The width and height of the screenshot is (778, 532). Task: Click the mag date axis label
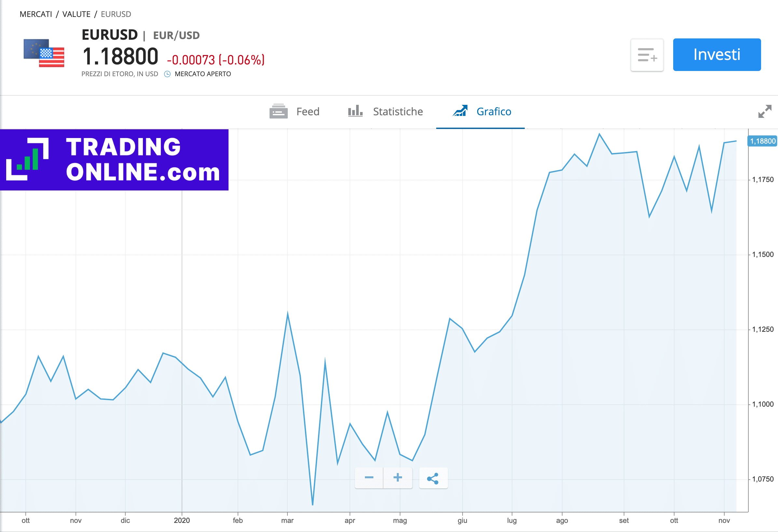[400, 521]
